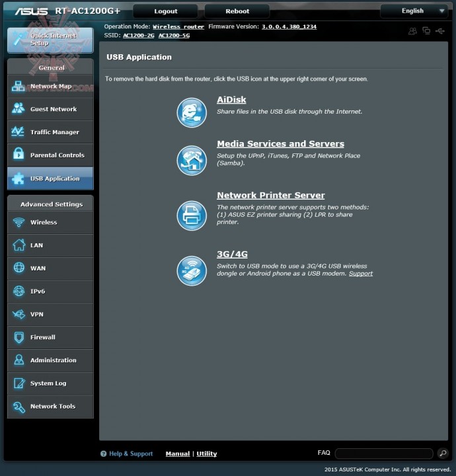Open the Manual link in footer

pos(178,454)
